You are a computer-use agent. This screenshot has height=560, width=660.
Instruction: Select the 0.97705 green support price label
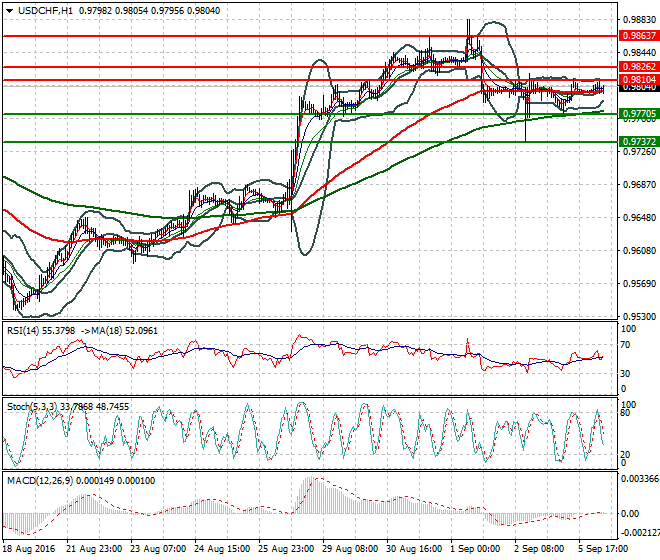(639, 114)
